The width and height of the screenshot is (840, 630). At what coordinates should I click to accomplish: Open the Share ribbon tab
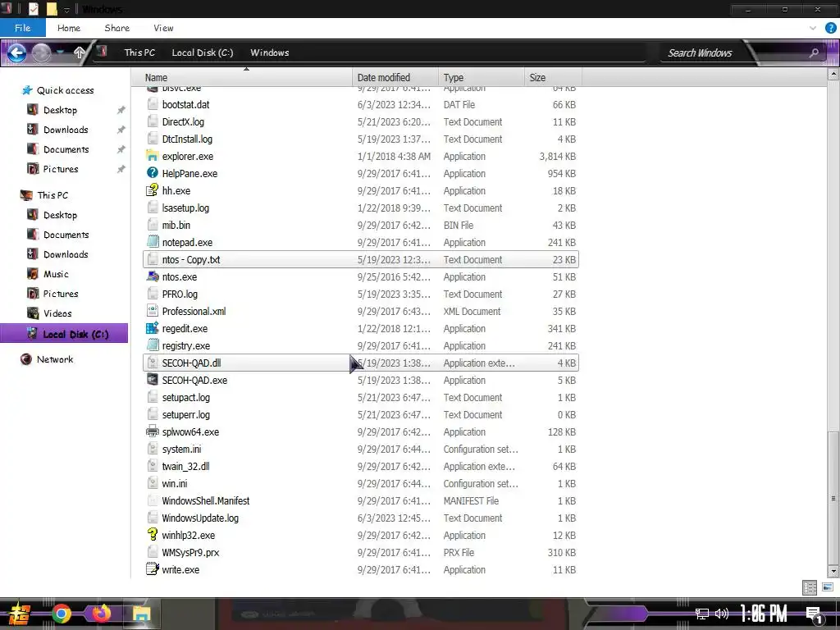tap(116, 28)
